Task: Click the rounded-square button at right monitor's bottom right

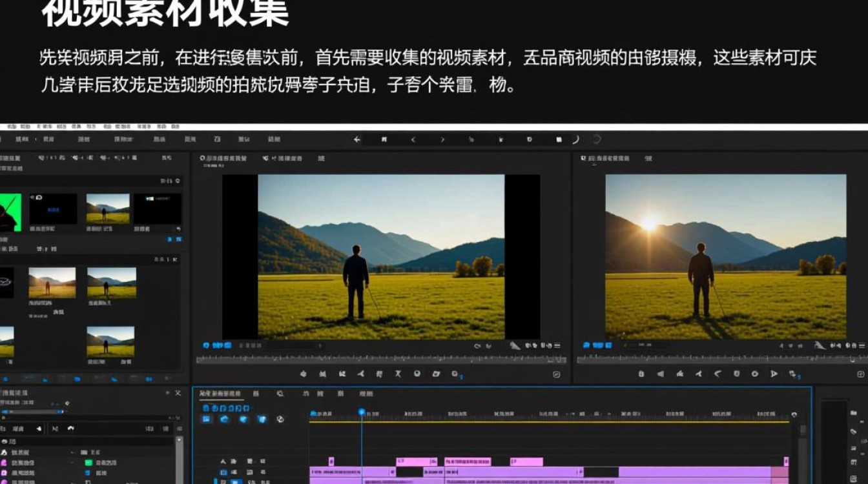Action: click(860, 374)
